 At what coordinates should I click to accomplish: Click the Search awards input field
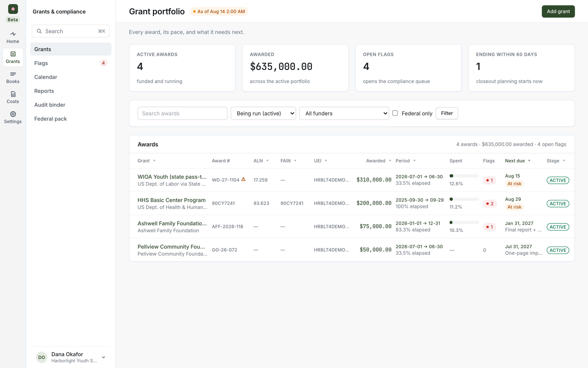point(182,113)
